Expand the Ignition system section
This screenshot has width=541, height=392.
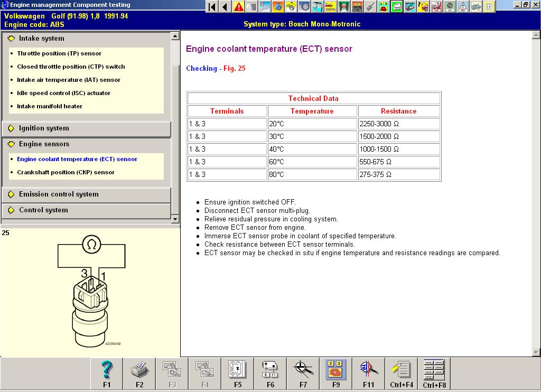[x=44, y=128]
